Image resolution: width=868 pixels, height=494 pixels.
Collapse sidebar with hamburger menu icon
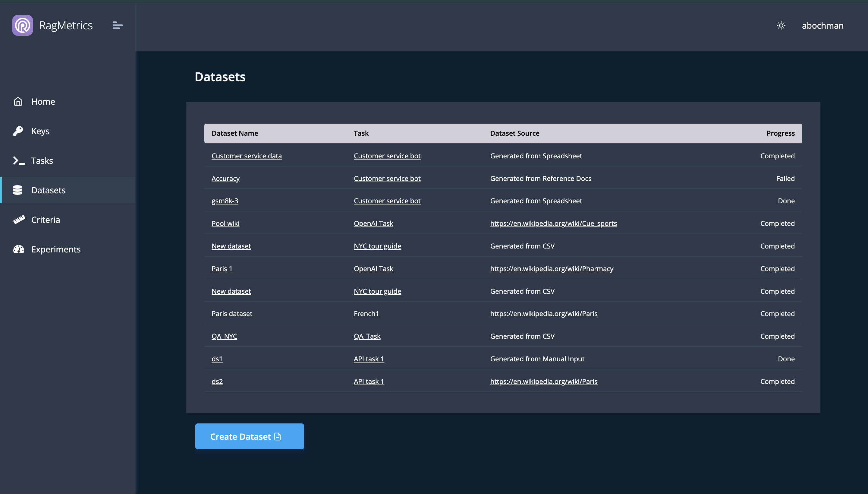(117, 25)
